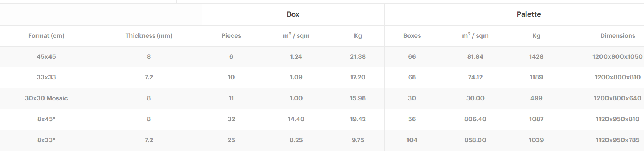Click the 14.40 box sqm value
Screen dimensions: 644x151
(296, 119)
